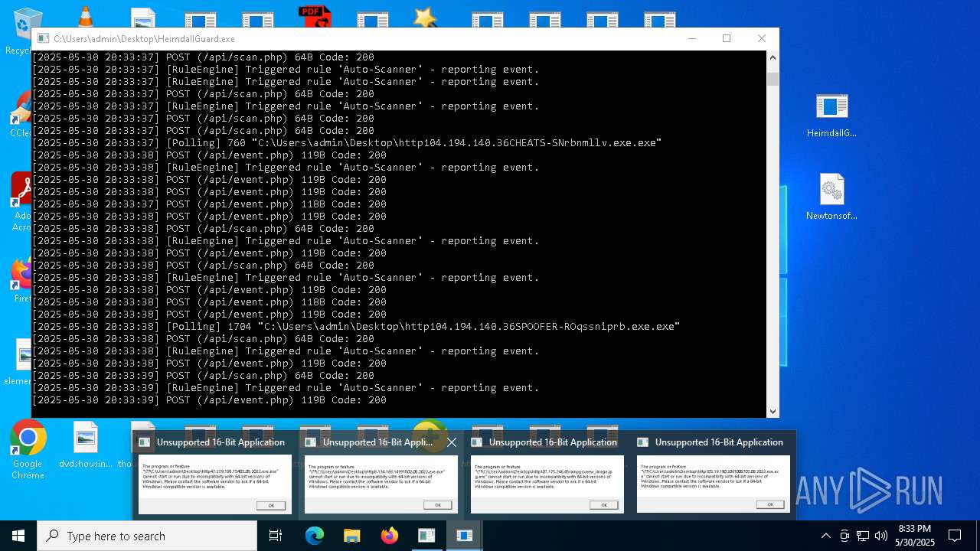Click the taskbar search box
Screen dimensions: 980x551
147,536
